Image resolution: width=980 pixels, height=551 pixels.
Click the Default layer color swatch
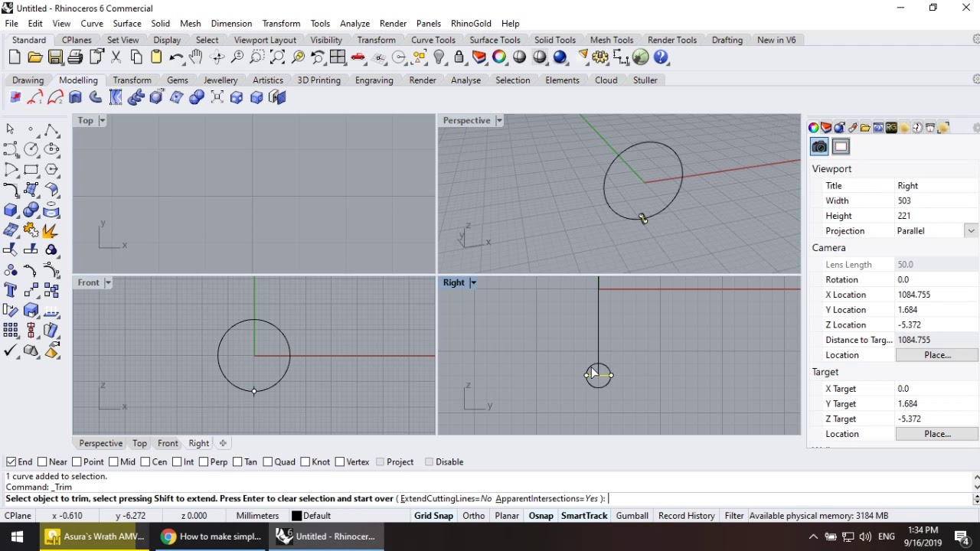tap(296, 517)
